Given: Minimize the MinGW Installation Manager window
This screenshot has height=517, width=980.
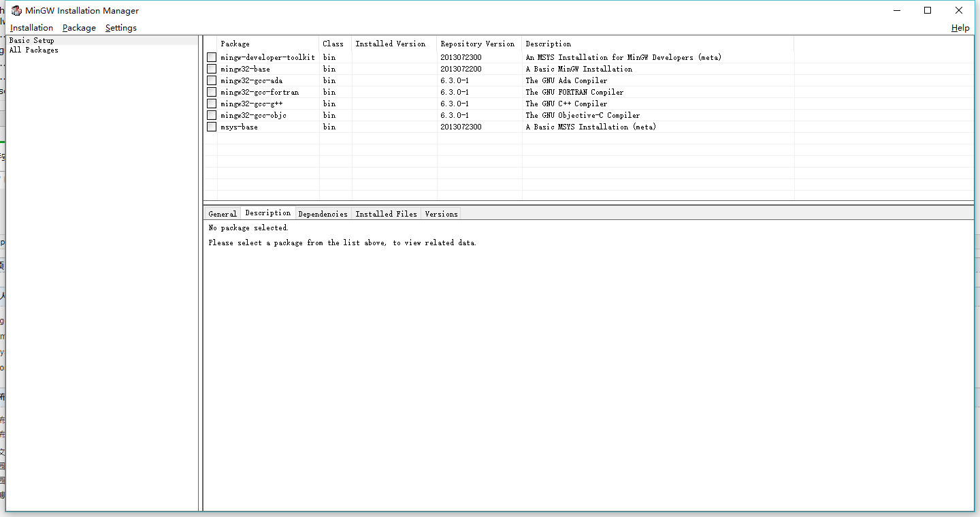Looking at the screenshot, I should [x=896, y=10].
